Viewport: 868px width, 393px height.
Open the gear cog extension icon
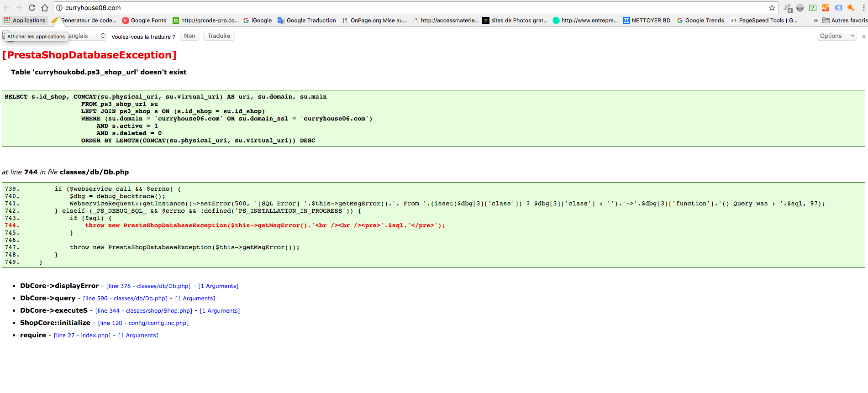[x=800, y=8]
